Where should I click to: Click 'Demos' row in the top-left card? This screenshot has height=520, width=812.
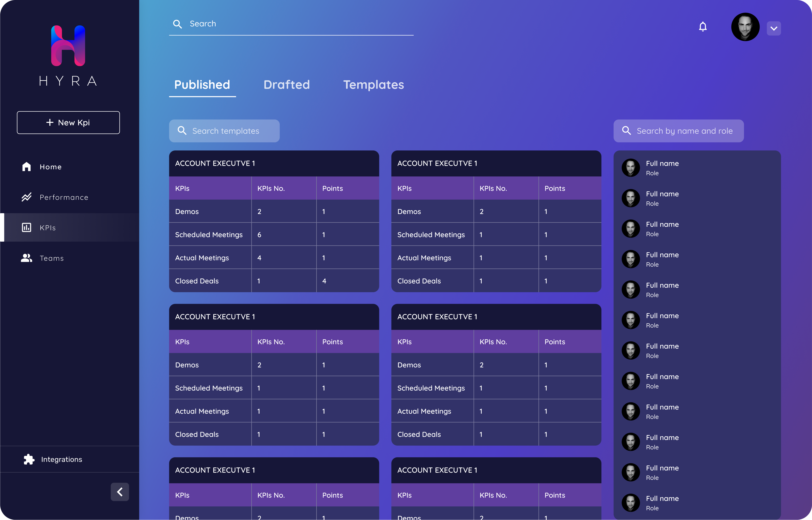click(x=274, y=211)
